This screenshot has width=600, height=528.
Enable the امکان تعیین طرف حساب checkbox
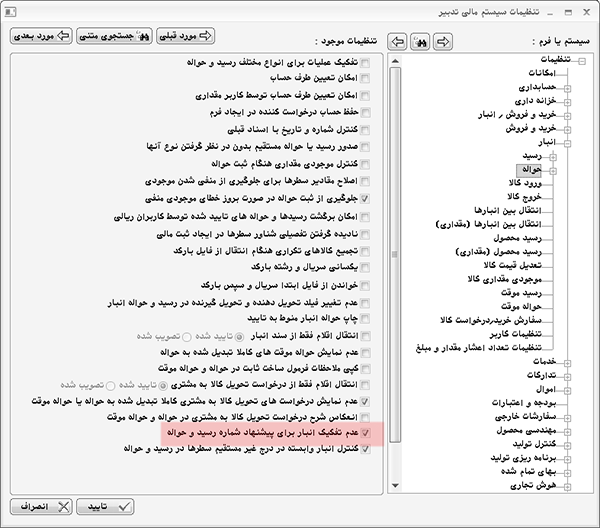pyautogui.click(x=364, y=77)
